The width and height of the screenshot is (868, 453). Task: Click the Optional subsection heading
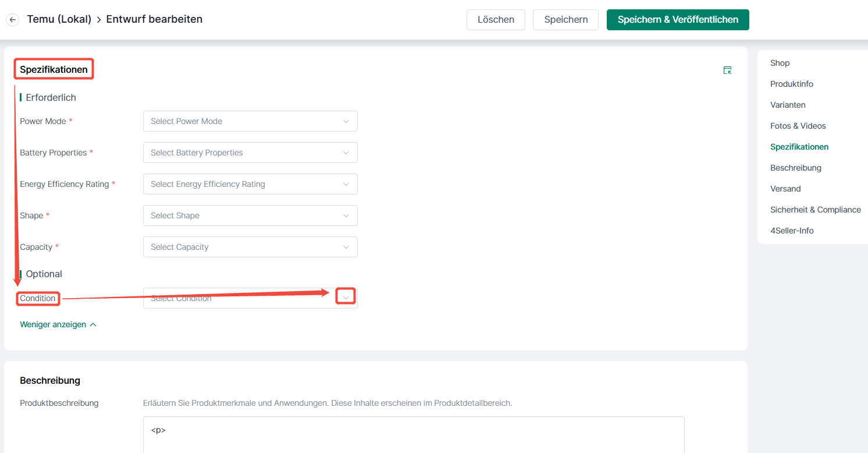point(44,274)
